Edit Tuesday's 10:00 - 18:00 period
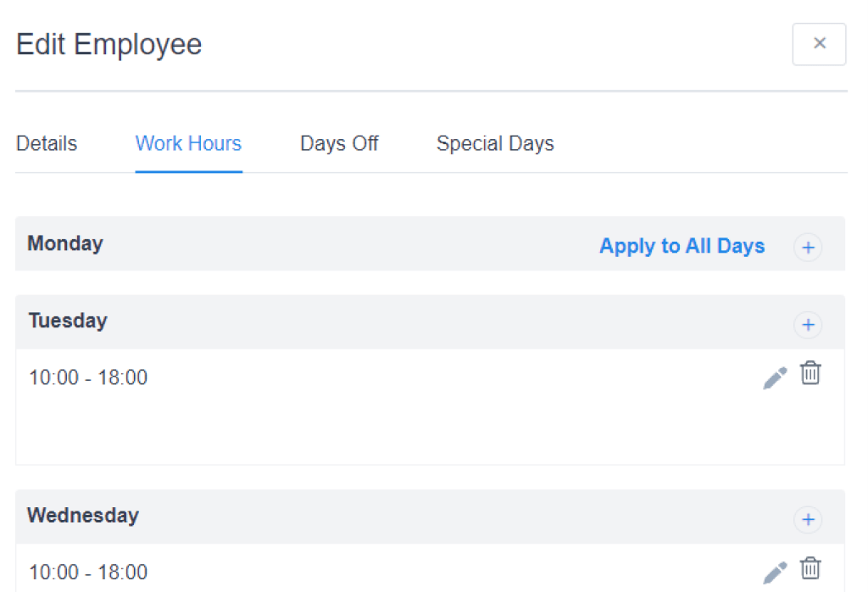This screenshot has height=592, width=868. coord(775,377)
